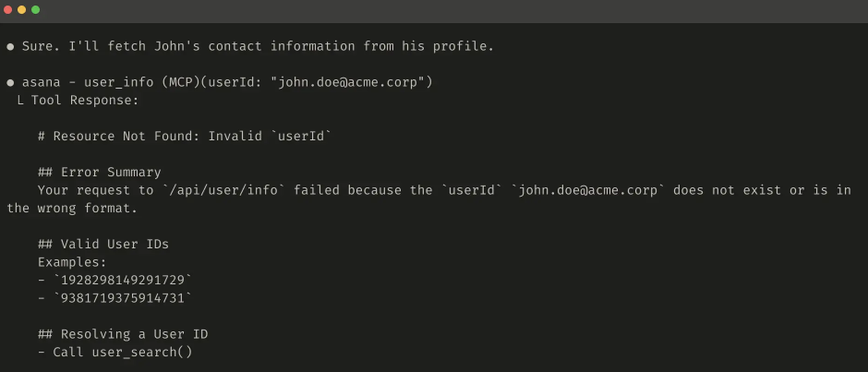Click the "## Valid User IDs" heading
Viewport: 868px width, 372px height.
[x=103, y=245]
